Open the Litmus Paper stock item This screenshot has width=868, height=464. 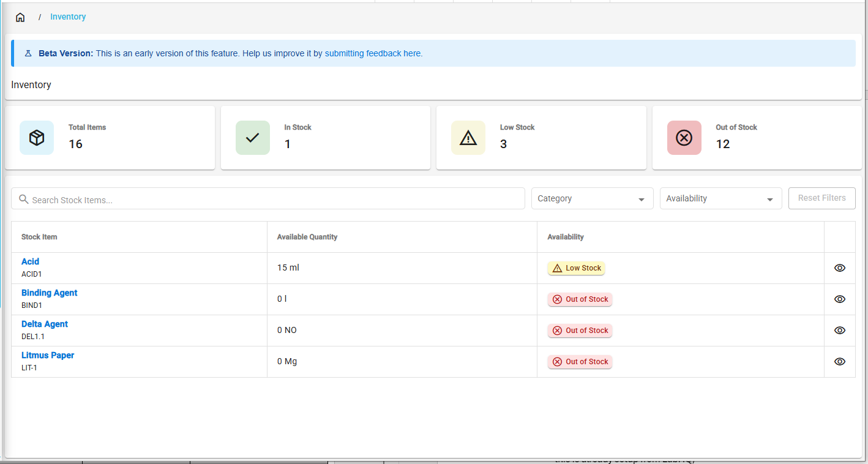48,355
